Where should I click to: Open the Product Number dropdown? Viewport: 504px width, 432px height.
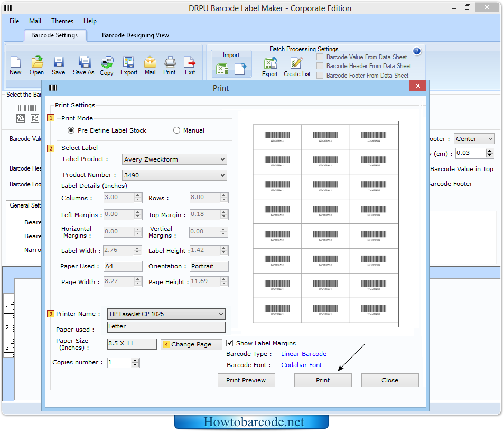[174, 175]
